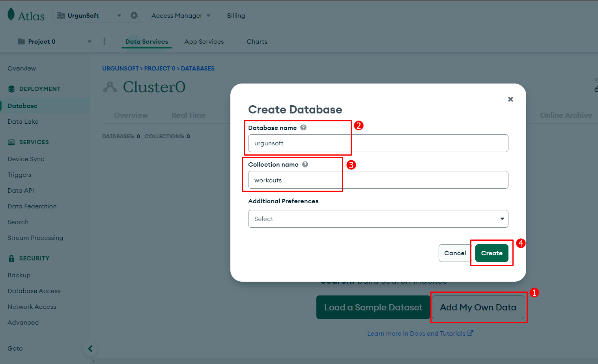This screenshot has height=364, width=598.
Task: Open the Billing menu item
Action: click(236, 16)
